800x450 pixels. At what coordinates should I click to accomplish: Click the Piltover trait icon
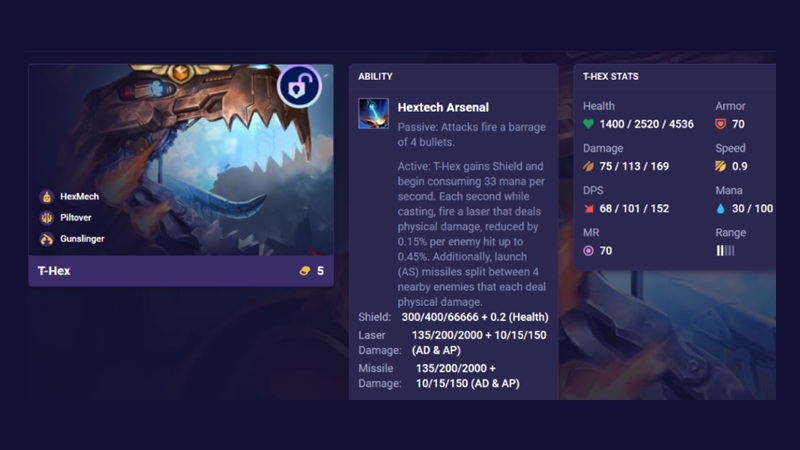tap(46, 218)
